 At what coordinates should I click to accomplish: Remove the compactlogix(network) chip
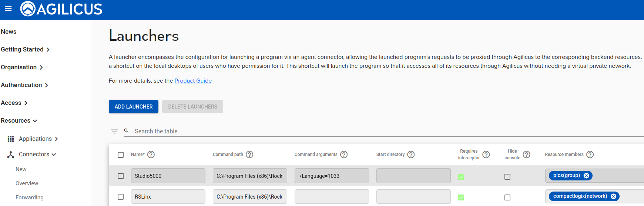[x=613, y=196]
